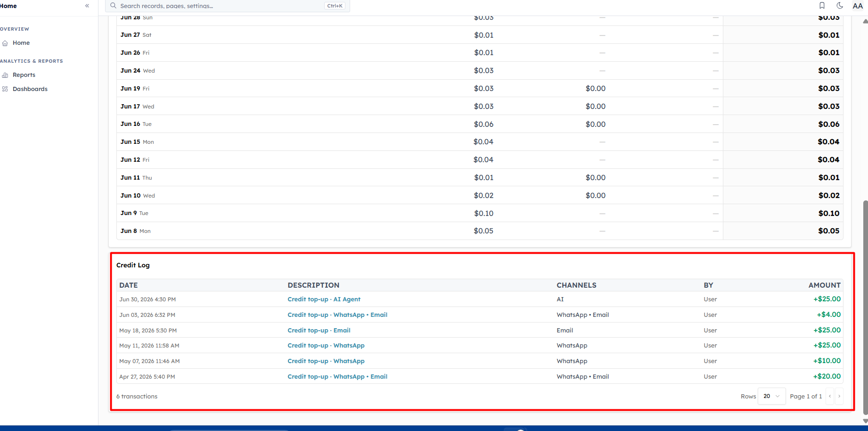868x431 pixels.
Task: Click the Reports bar chart icon
Action: coord(5,75)
